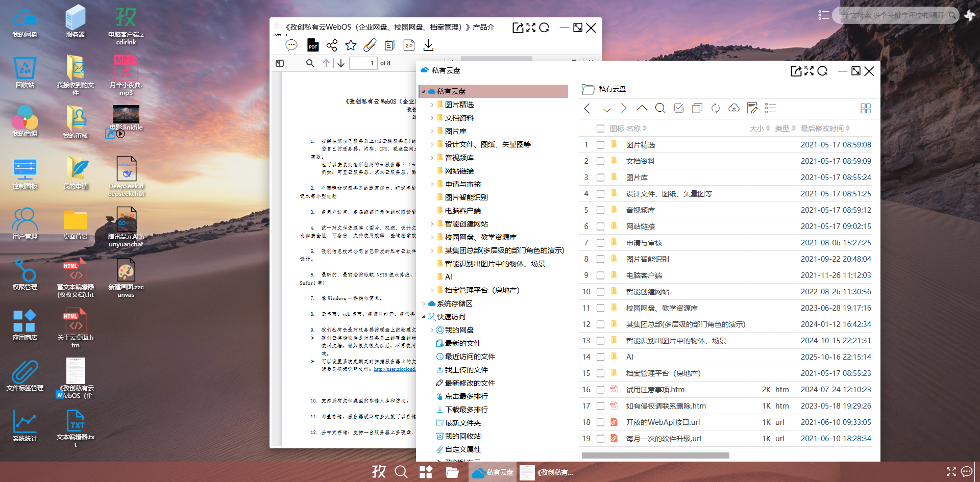Open search in the file manager toolbar

[660, 108]
